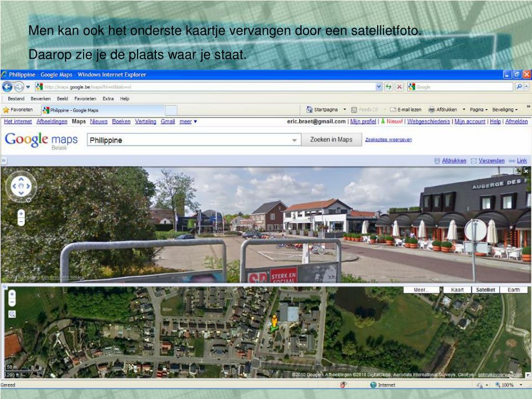Viewport: 532px width, 399px height.
Task: Open the recent pages dropdown beside Forward
Action: 28,87
